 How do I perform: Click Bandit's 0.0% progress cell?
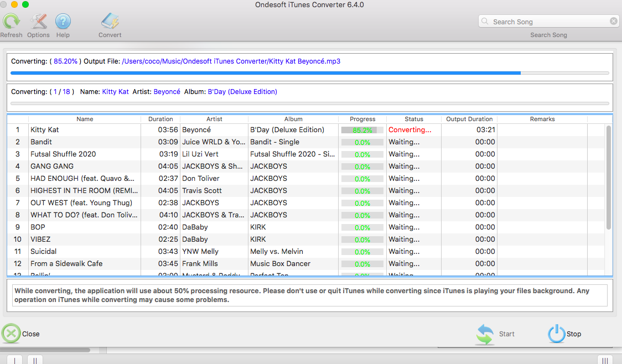point(362,142)
